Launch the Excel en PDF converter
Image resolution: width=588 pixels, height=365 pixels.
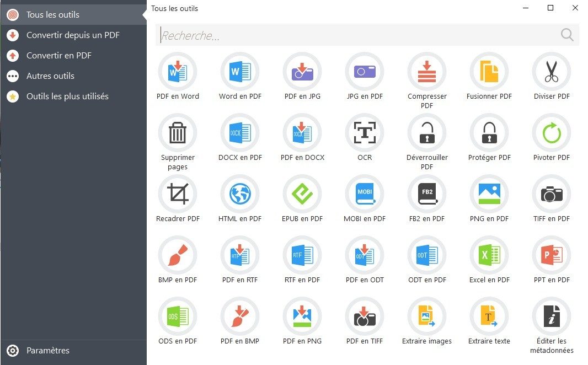click(489, 255)
